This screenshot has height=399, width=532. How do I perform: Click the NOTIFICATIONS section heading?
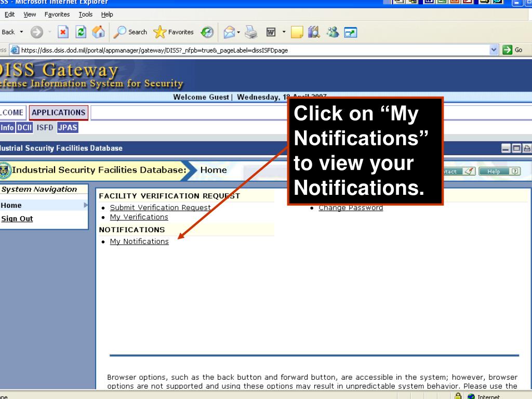click(132, 230)
